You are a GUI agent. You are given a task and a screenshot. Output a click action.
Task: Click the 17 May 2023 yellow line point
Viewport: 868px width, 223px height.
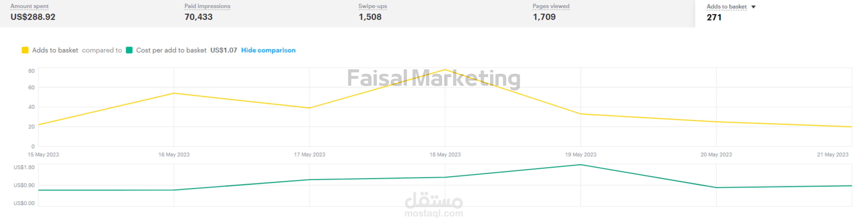click(309, 108)
